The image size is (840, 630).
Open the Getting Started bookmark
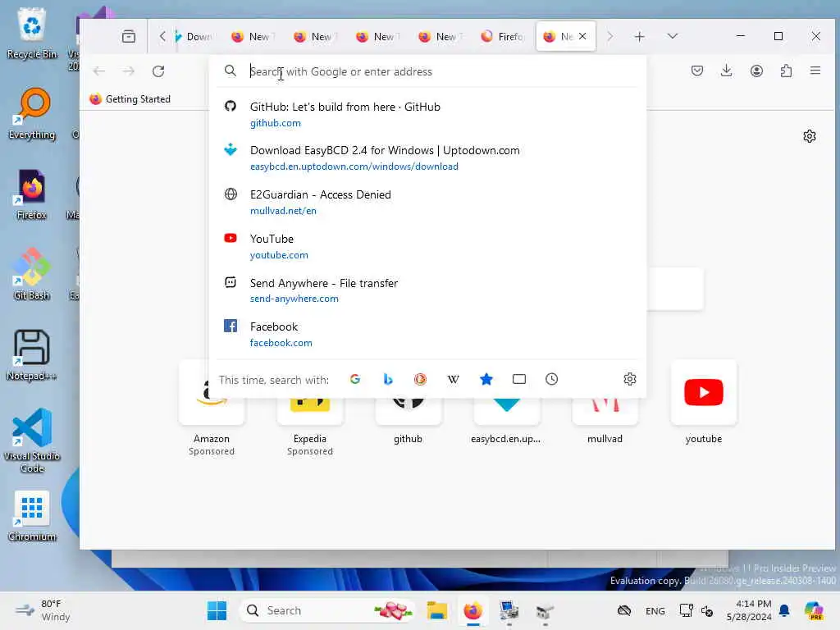coord(130,99)
